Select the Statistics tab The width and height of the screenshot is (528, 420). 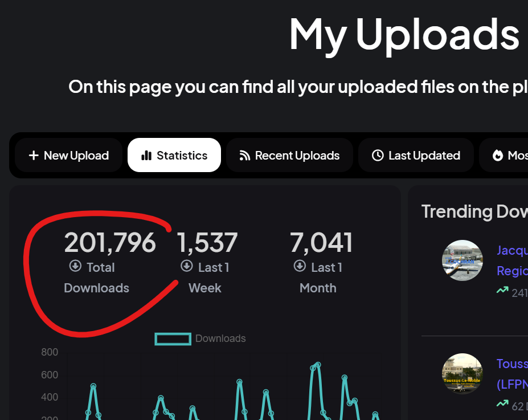pyautogui.click(x=174, y=155)
